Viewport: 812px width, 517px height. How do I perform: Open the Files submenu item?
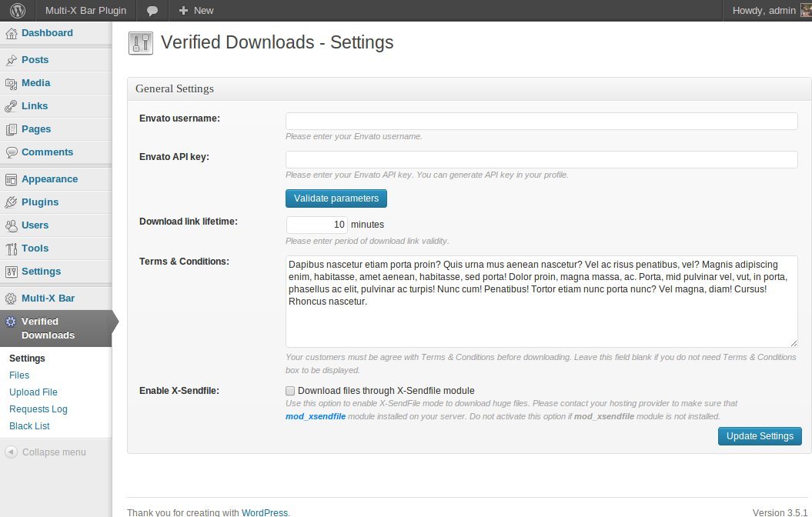tap(19, 375)
